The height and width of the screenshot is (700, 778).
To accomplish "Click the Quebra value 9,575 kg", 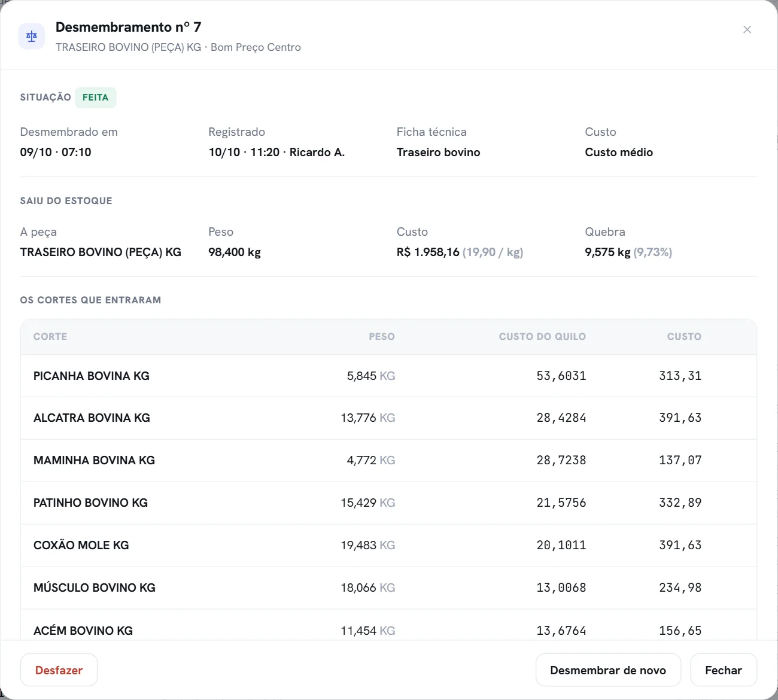I will tap(607, 252).
